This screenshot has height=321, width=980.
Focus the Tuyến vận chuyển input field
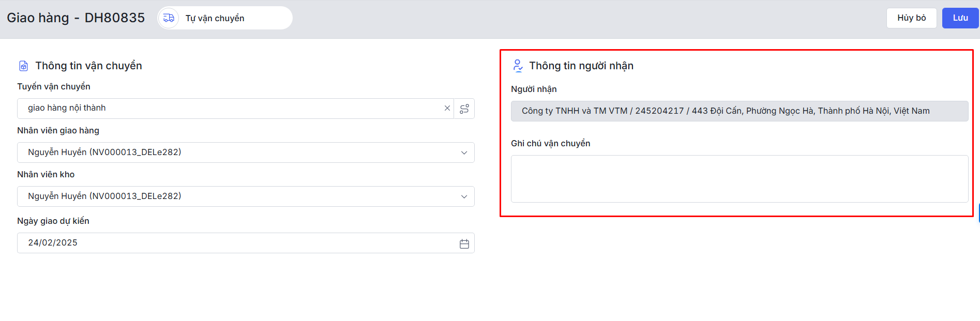(x=228, y=108)
